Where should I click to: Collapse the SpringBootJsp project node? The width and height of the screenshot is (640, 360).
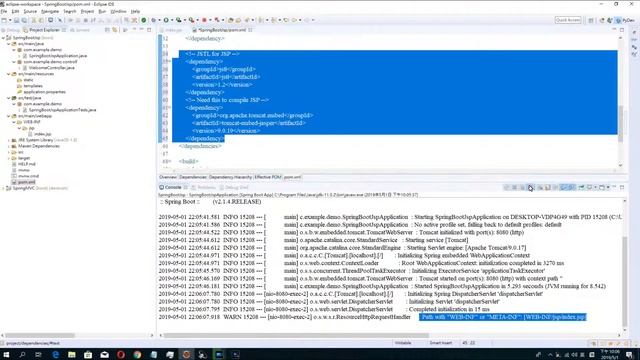(x=3, y=38)
